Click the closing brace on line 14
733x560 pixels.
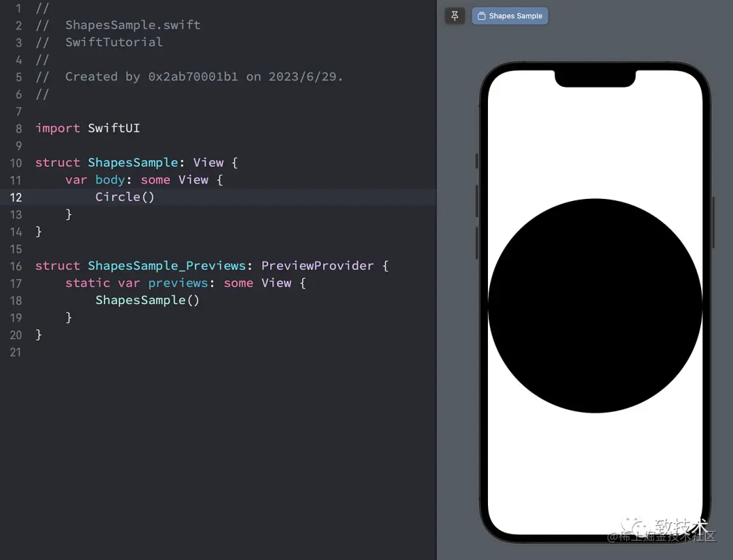pyautogui.click(x=39, y=231)
